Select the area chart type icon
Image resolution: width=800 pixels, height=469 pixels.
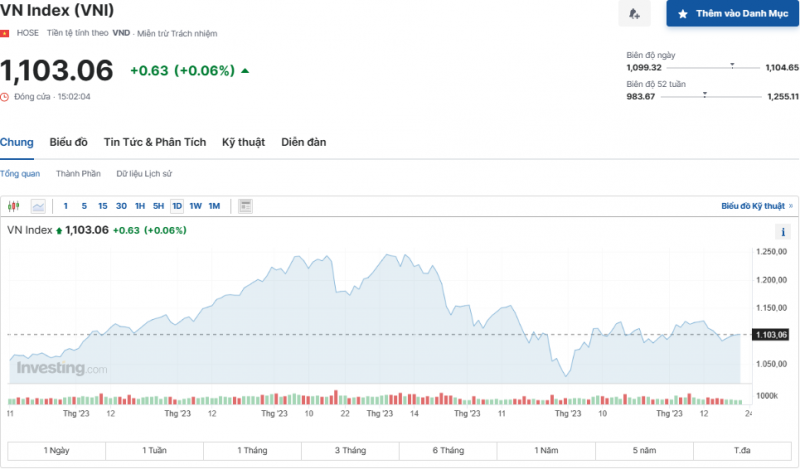tap(38, 206)
